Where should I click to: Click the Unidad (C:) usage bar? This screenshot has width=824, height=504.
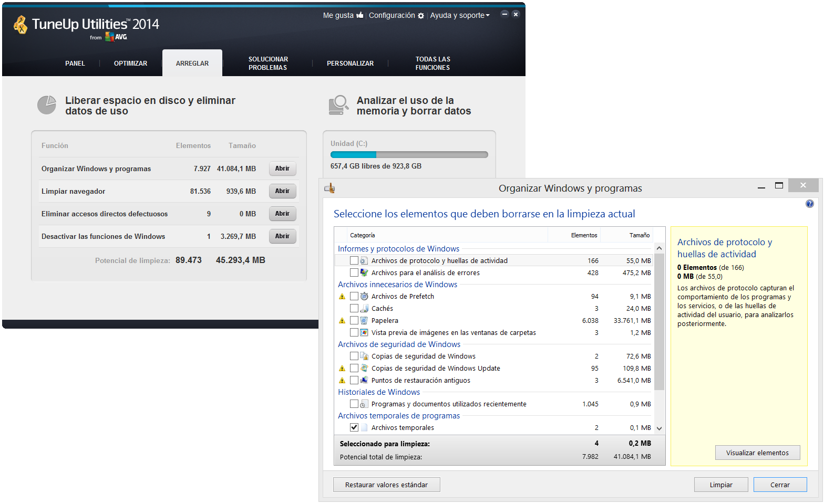pyautogui.click(x=409, y=155)
